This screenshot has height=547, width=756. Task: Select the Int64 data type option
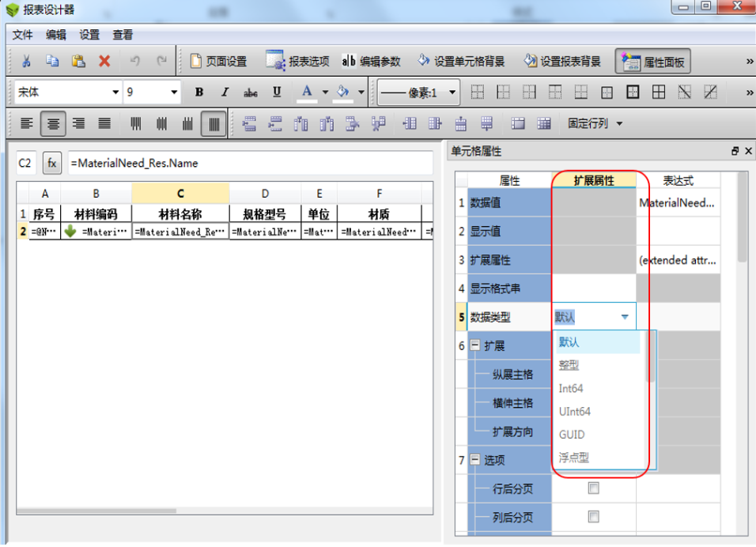click(598, 388)
